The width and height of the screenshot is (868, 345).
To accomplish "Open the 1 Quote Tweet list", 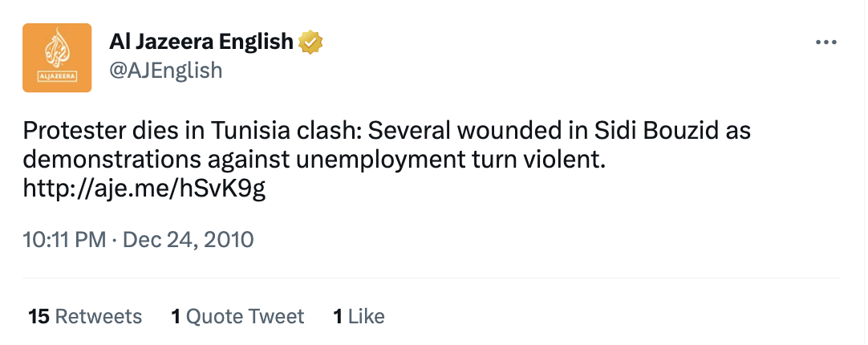I will coord(237,316).
